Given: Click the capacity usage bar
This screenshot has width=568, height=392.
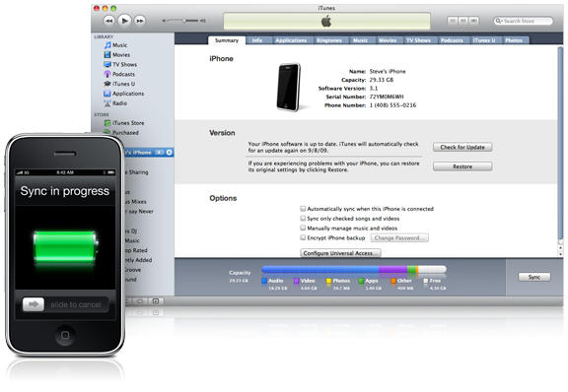Looking at the screenshot, I should pyautogui.click(x=354, y=269).
